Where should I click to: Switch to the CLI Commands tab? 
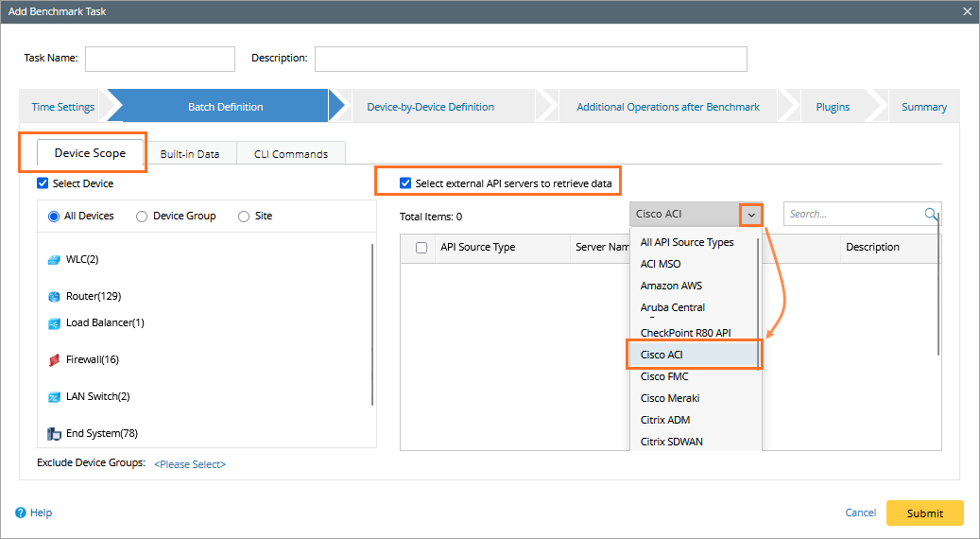tap(291, 154)
